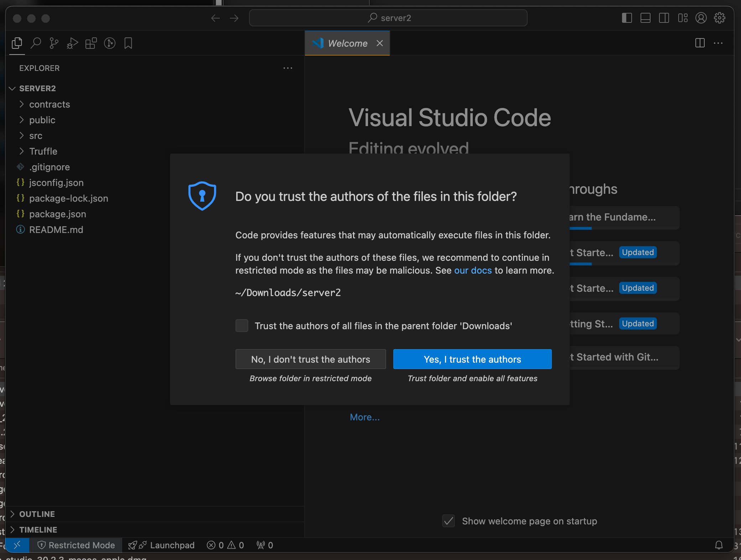The image size is (741, 560).
Task: Expand the src folder
Action: [x=35, y=135]
